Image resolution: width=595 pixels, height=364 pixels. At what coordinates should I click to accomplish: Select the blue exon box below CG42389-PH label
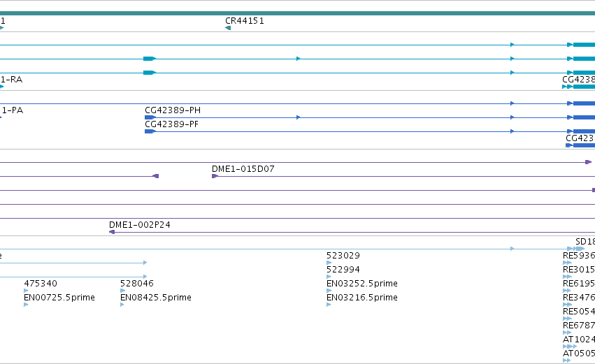150,117
